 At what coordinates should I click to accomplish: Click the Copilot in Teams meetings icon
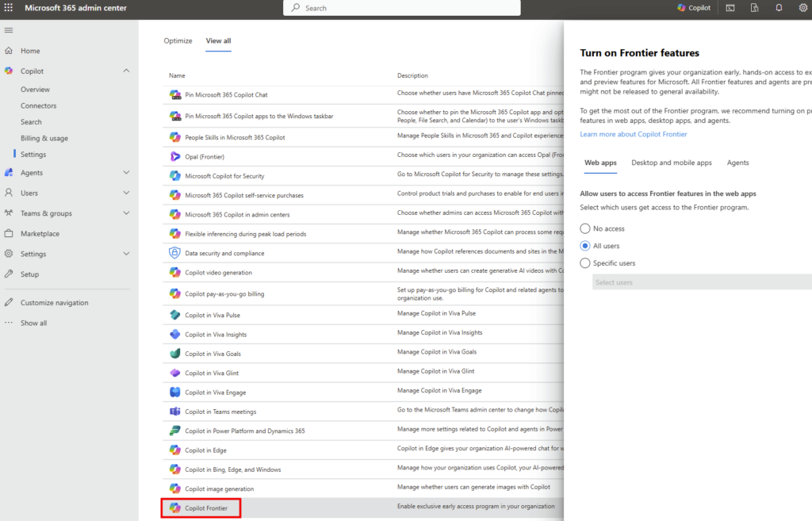coord(174,412)
